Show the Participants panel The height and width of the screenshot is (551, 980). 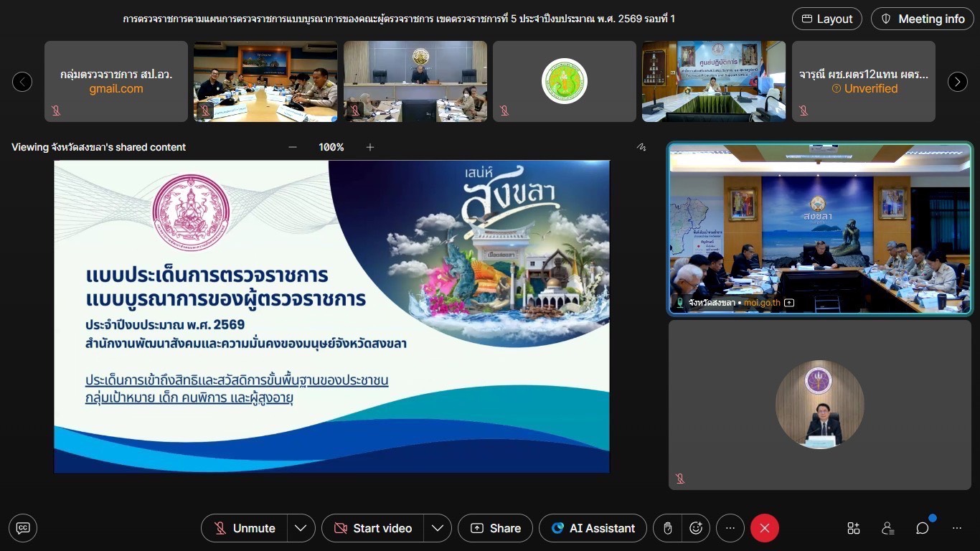(x=887, y=528)
